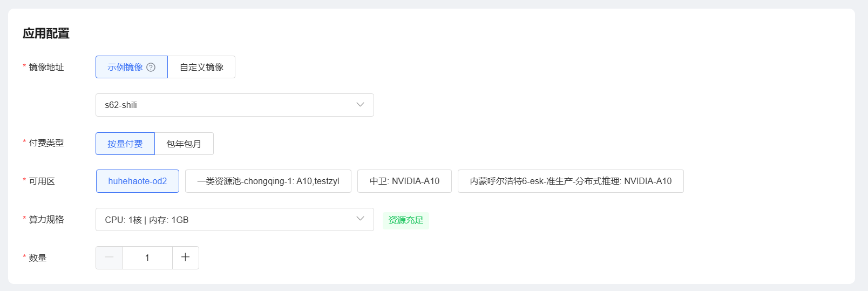The height and width of the screenshot is (291, 868).
Task: Decrease quantity with the minus icon
Action: coord(109,258)
